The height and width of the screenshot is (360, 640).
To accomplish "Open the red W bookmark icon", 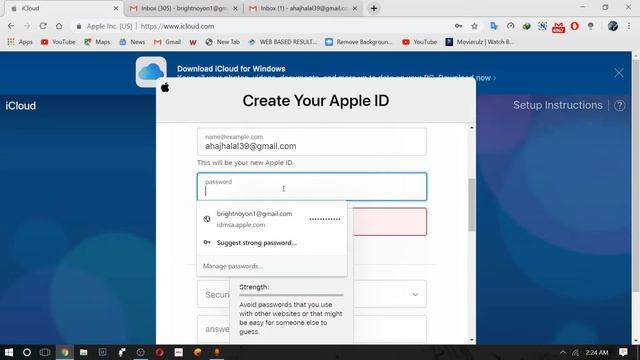I will click(193, 42).
